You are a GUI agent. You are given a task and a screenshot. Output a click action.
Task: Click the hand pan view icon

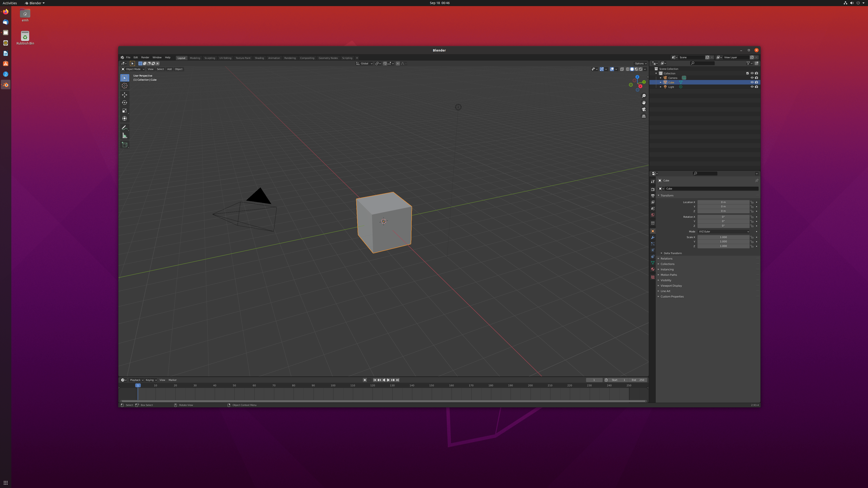point(644,103)
